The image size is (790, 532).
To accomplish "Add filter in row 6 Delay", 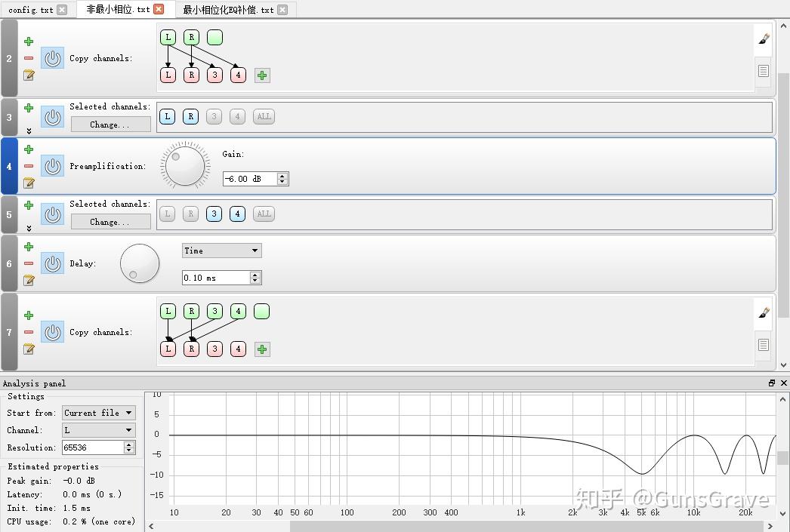I will coord(29,247).
